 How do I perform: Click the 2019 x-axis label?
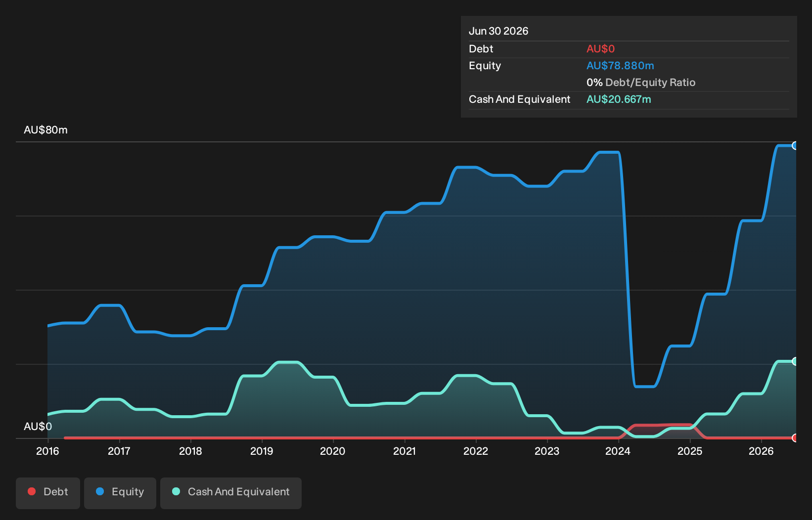click(x=262, y=451)
